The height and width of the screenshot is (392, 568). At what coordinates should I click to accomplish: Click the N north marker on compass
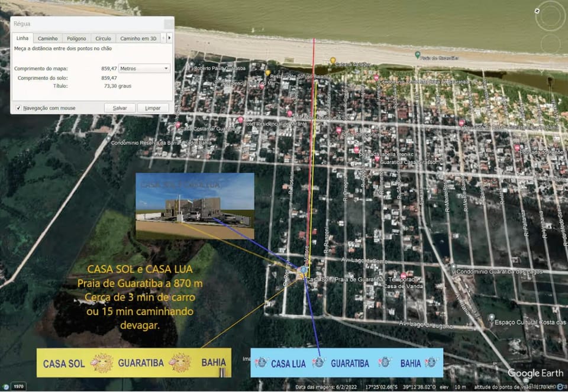[537, 11]
